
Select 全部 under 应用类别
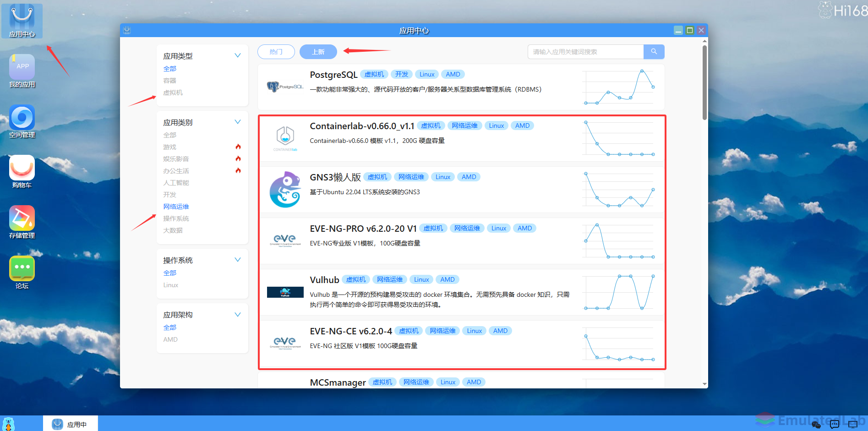[x=170, y=135]
